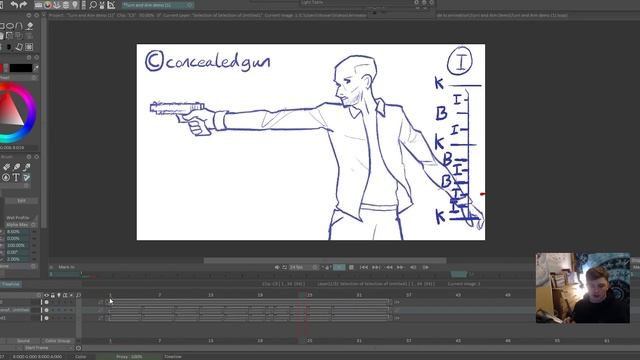Redo the last undone action
The height and width of the screenshot is (360, 640).
[x=24, y=5]
